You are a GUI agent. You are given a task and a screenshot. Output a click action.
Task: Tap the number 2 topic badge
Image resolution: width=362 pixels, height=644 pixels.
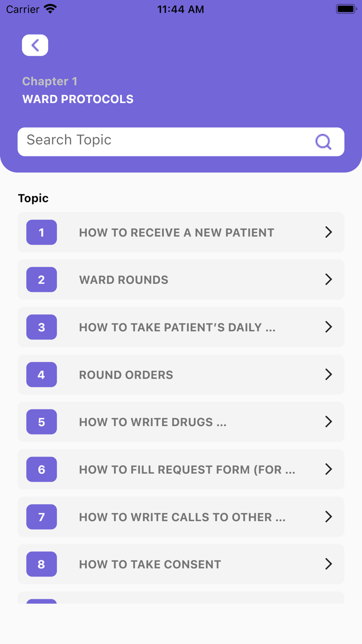[41, 280]
